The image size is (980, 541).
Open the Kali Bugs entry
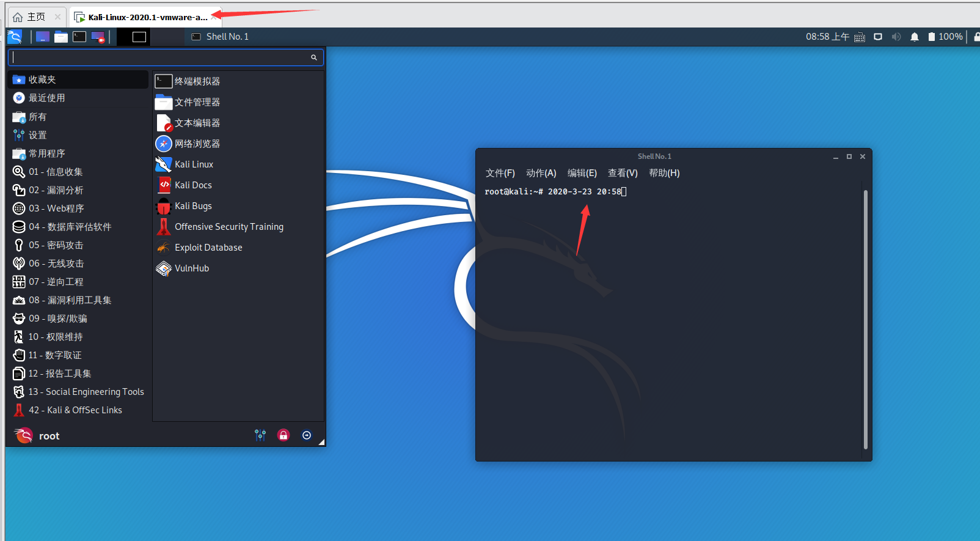pos(238,206)
